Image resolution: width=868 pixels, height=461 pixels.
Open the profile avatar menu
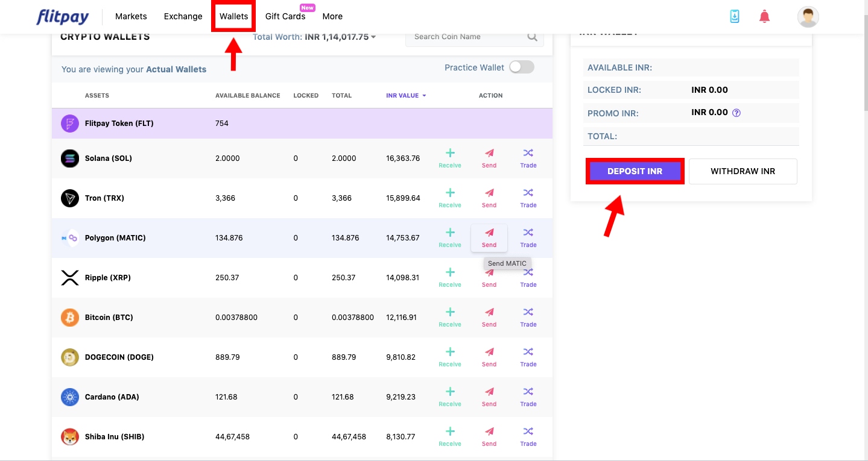point(807,16)
